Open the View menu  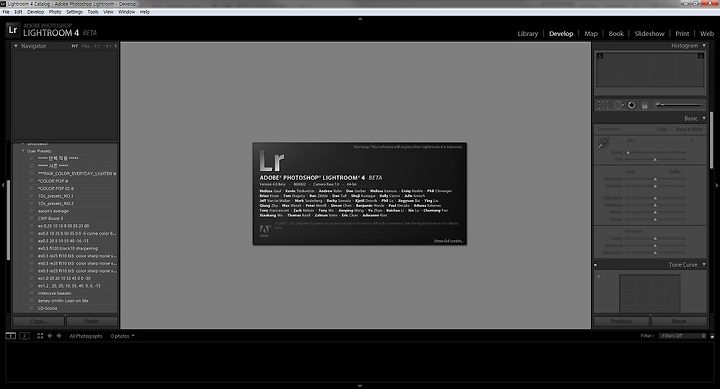[108, 12]
